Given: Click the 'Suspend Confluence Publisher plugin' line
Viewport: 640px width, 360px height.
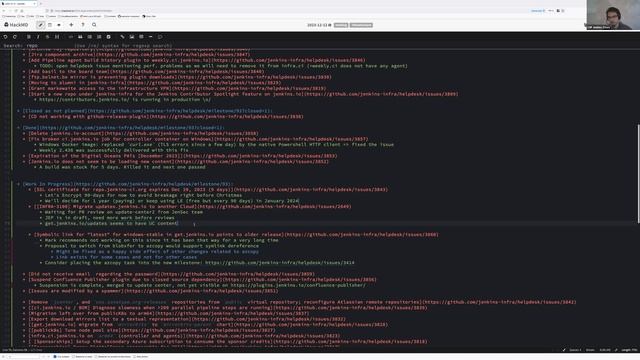Looking at the screenshot, I should [202, 280].
